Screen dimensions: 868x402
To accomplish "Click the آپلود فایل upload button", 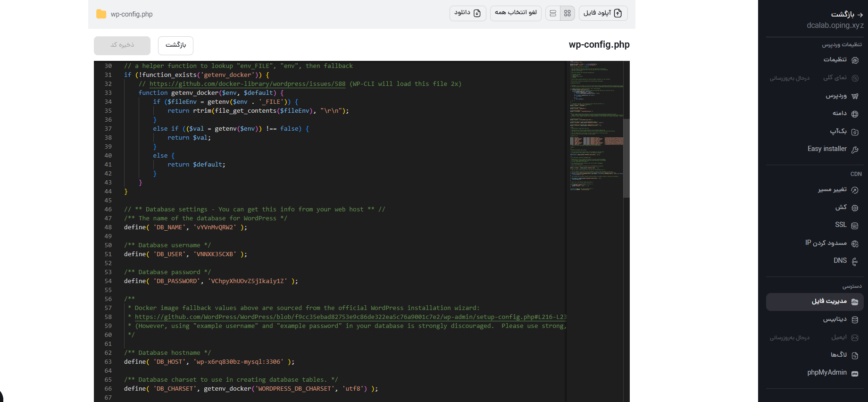I will [603, 13].
